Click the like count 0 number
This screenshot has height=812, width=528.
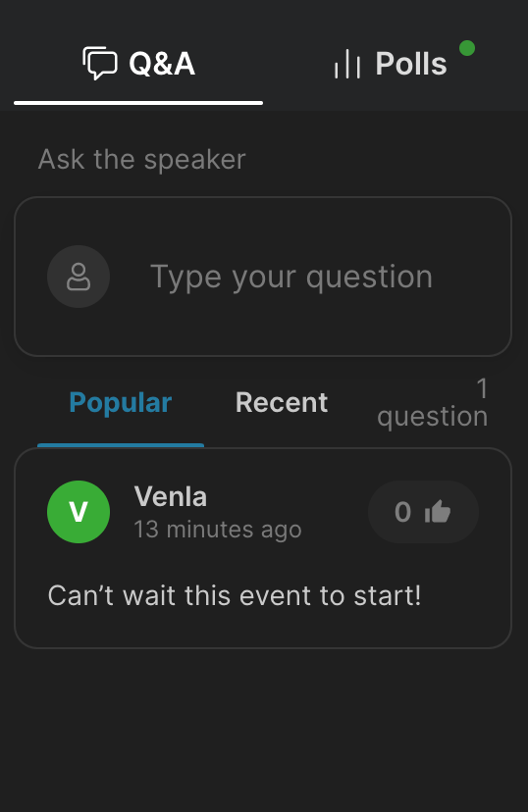[x=402, y=512]
